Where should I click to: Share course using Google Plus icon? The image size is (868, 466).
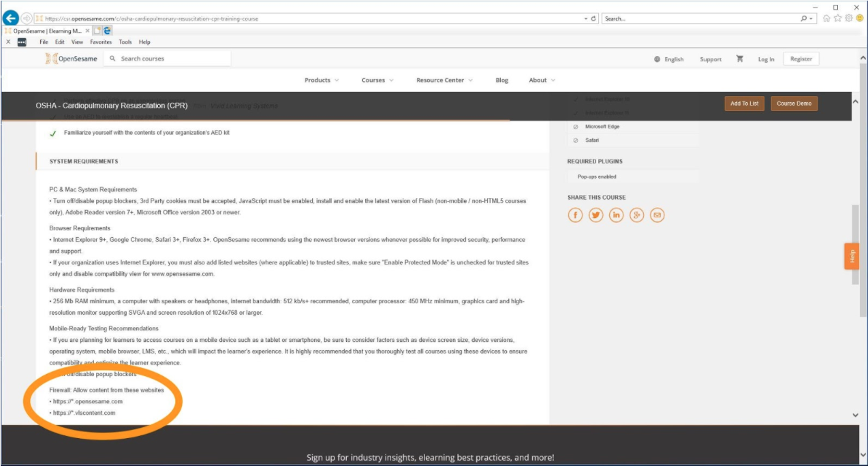pyautogui.click(x=637, y=215)
